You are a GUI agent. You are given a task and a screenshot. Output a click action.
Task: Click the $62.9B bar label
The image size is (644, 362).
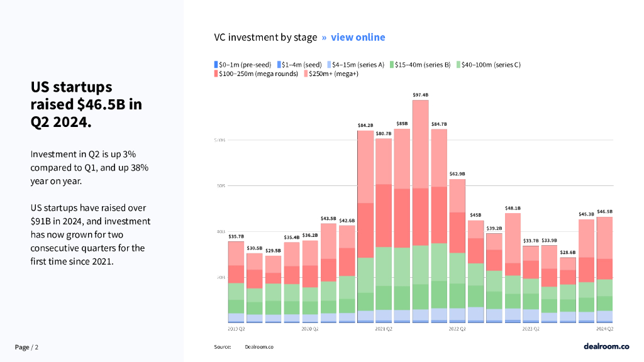(x=457, y=173)
